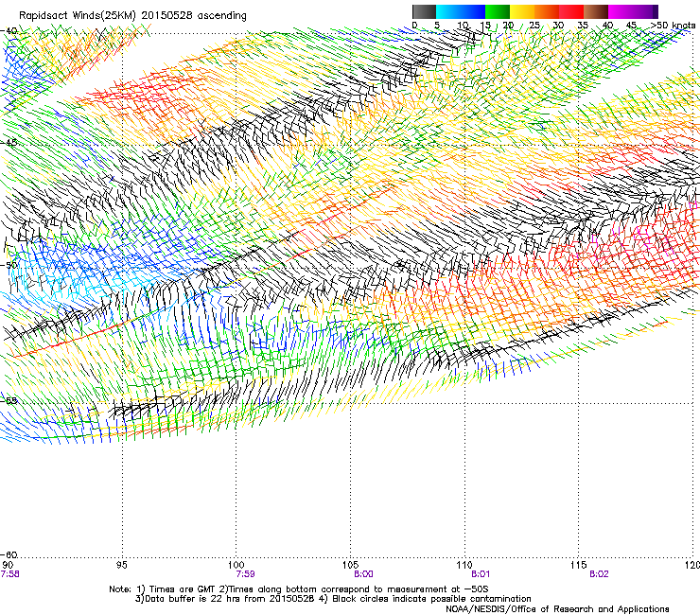700x615 pixels.
Task: Click the legend value '25' label
Action: pos(534,26)
